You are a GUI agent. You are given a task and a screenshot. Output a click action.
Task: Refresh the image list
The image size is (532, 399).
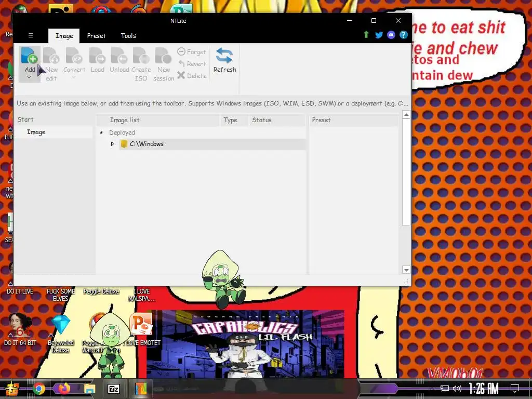224,60
